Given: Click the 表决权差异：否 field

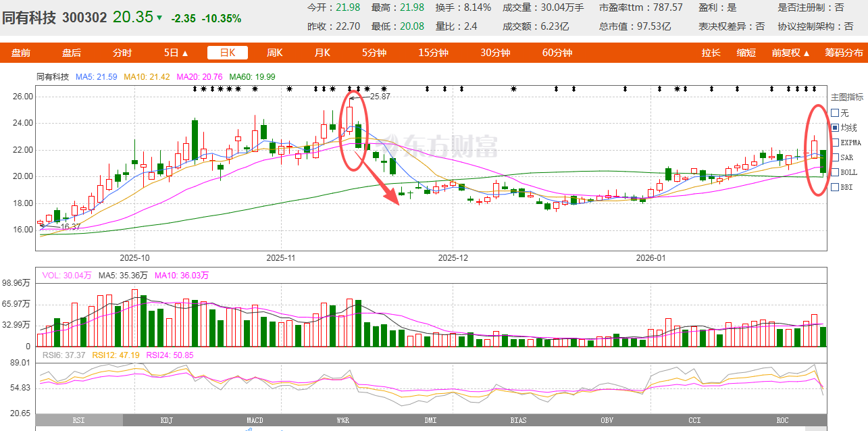Looking at the screenshot, I should (732, 26).
